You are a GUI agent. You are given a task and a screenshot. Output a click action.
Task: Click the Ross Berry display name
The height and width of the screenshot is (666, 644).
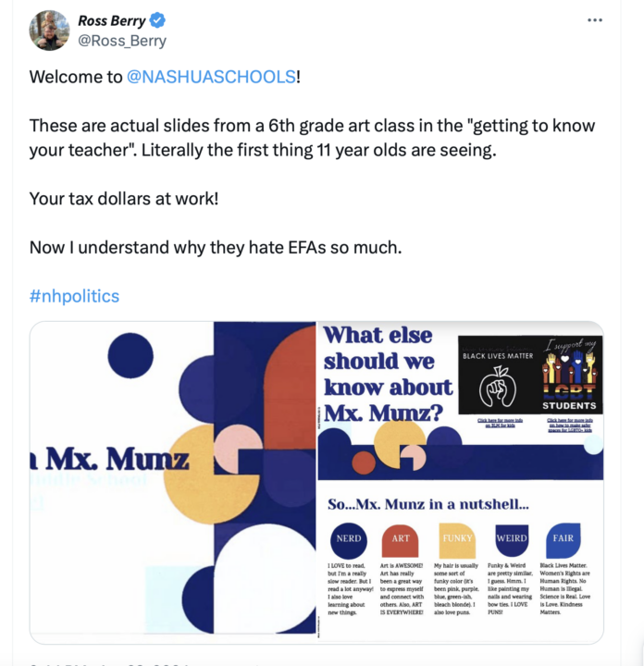tap(112, 20)
